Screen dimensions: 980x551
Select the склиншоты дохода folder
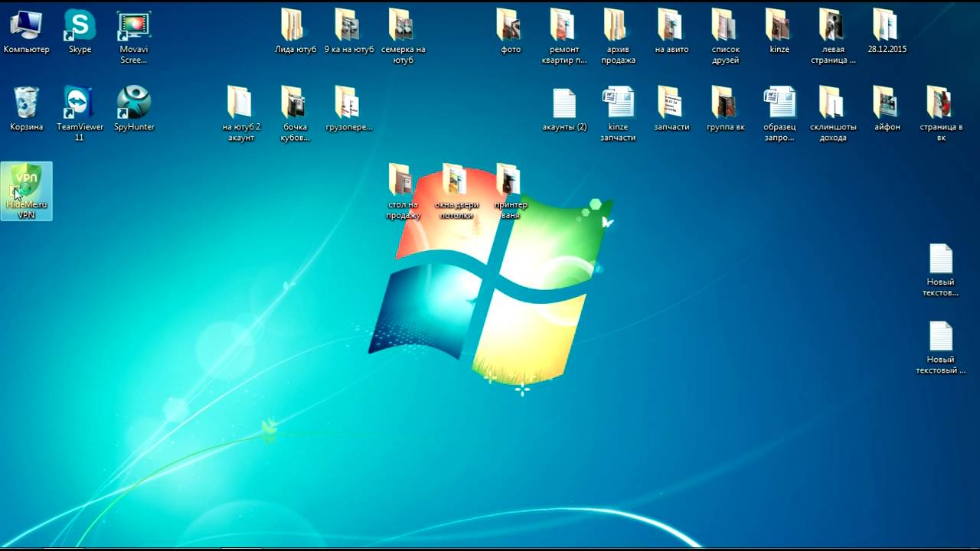833,113
